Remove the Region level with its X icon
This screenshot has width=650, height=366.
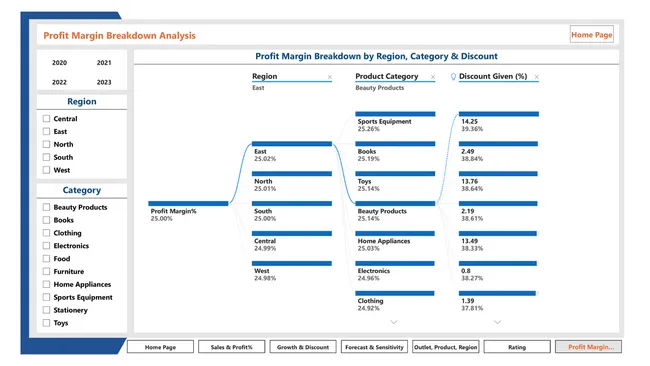point(330,77)
